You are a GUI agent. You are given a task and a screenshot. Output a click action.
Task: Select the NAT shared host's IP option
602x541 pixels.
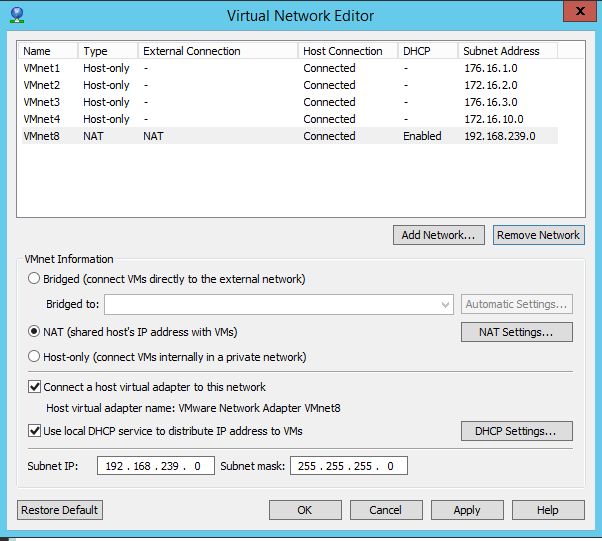[34, 331]
